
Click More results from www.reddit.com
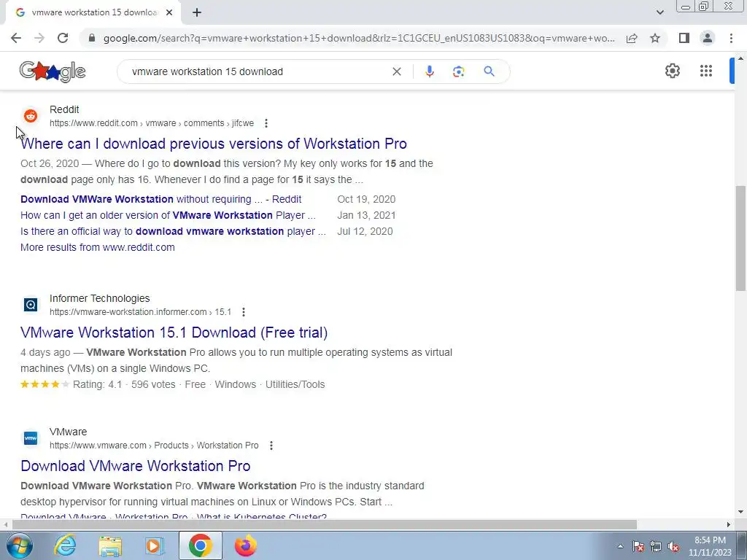pos(98,247)
